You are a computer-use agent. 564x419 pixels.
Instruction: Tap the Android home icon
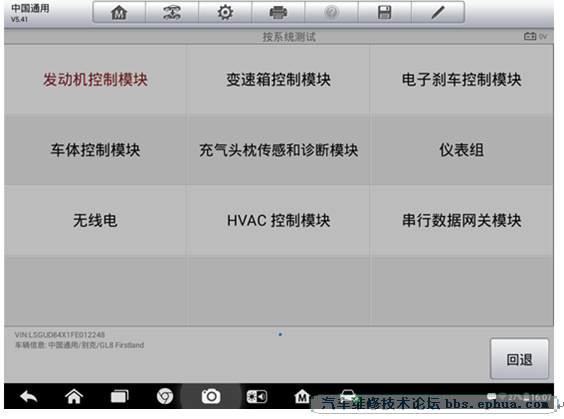74,397
